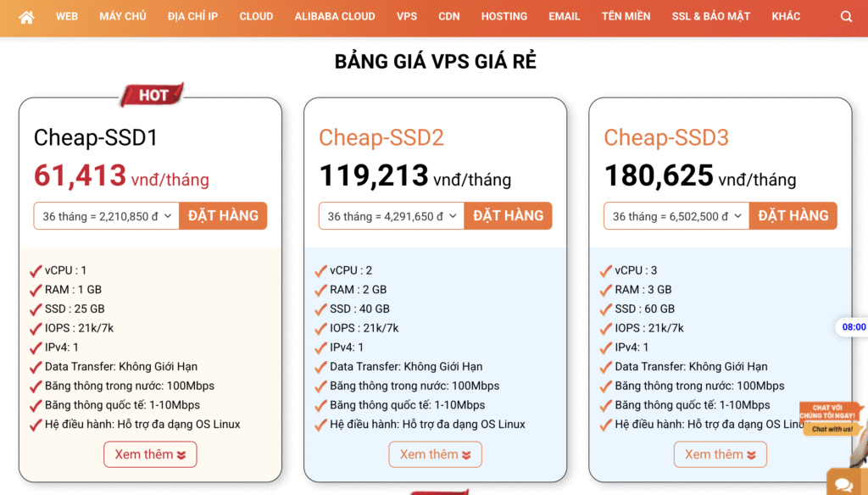The height and width of the screenshot is (495, 868).
Task: Expand Cheap-SSD3 billing period dropdown
Action: point(676,216)
